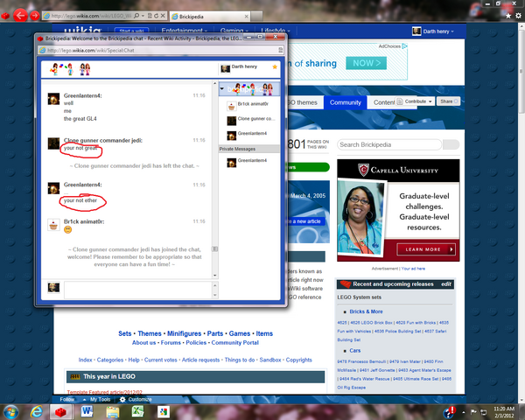Open the Forums link
This screenshot has height=420, width=525.
pos(171,343)
